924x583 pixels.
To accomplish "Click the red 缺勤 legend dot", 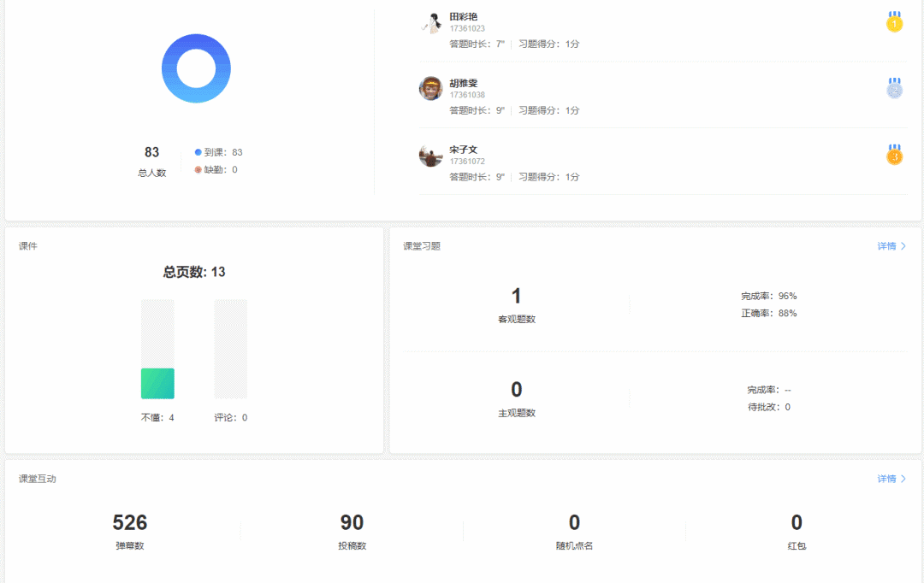I will click(198, 169).
